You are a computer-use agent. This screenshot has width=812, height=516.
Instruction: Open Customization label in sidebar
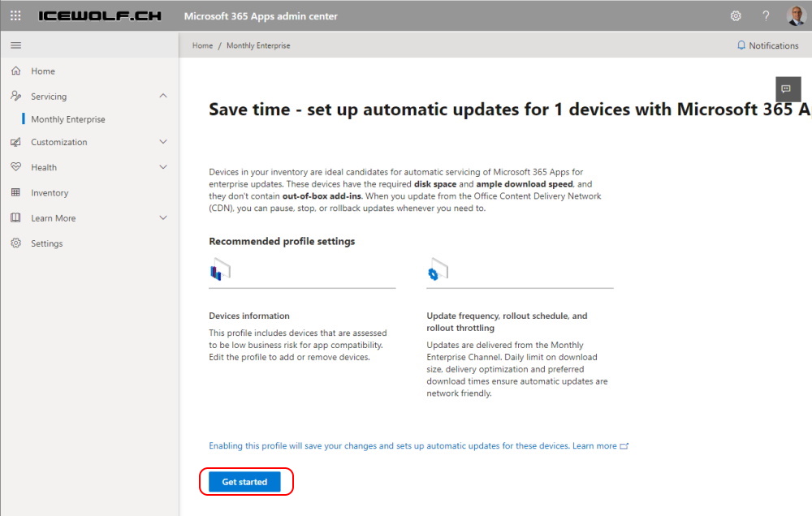59,142
